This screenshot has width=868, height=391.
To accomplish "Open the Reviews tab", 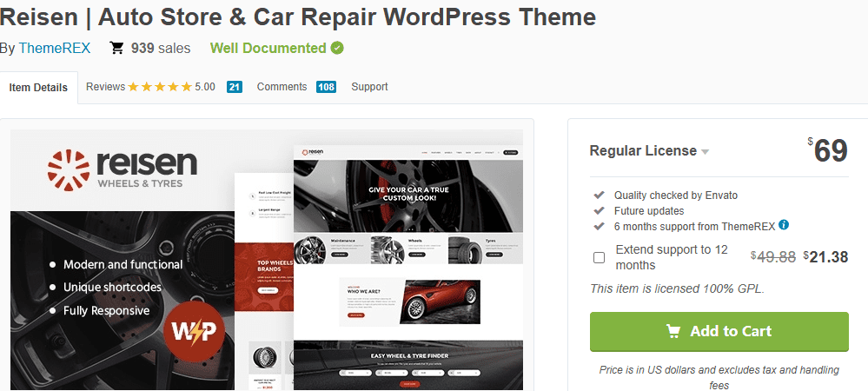I will click(105, 87).
